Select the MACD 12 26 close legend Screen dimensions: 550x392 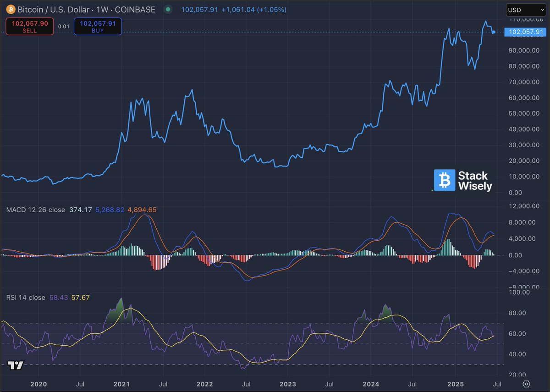pyautogui.click(x=36, y=210)
